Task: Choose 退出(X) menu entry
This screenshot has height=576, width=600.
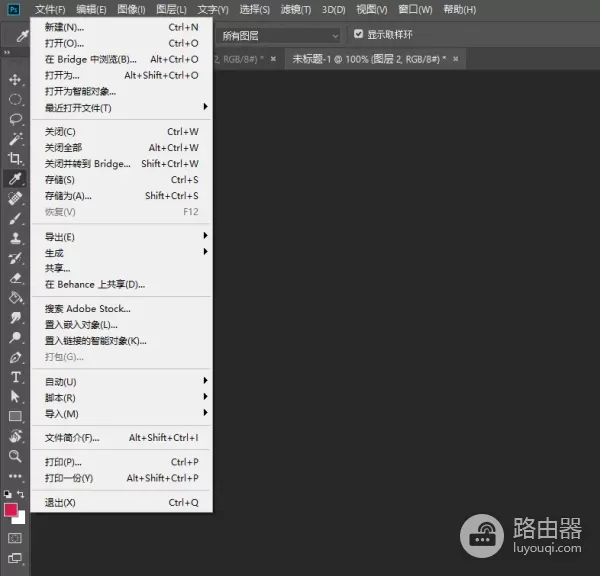Action: point(121,502)
